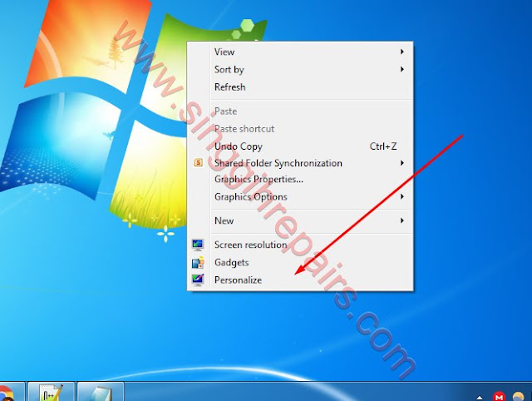Click the red MEGA tray icon
The image size is (532, 401).
point(499,396)
